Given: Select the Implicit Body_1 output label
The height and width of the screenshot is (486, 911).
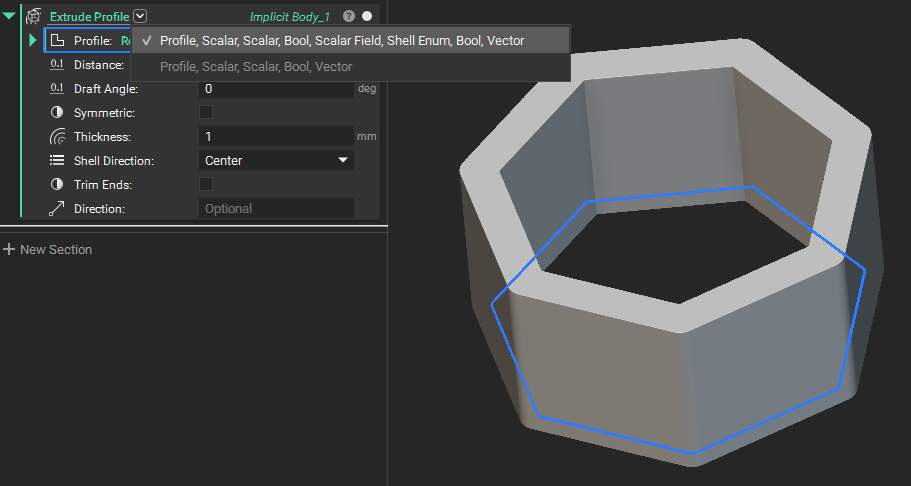Looking at the screenshot, I should pos(290,17).
